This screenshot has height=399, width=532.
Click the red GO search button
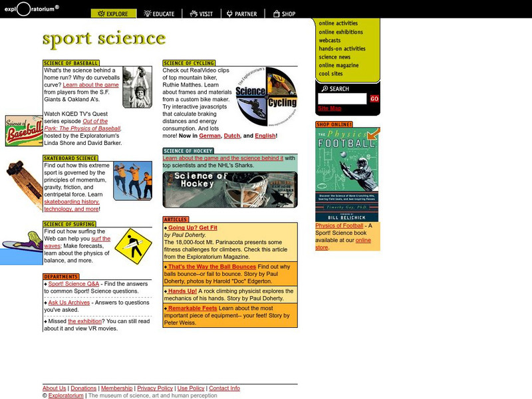tap(374, 98)
